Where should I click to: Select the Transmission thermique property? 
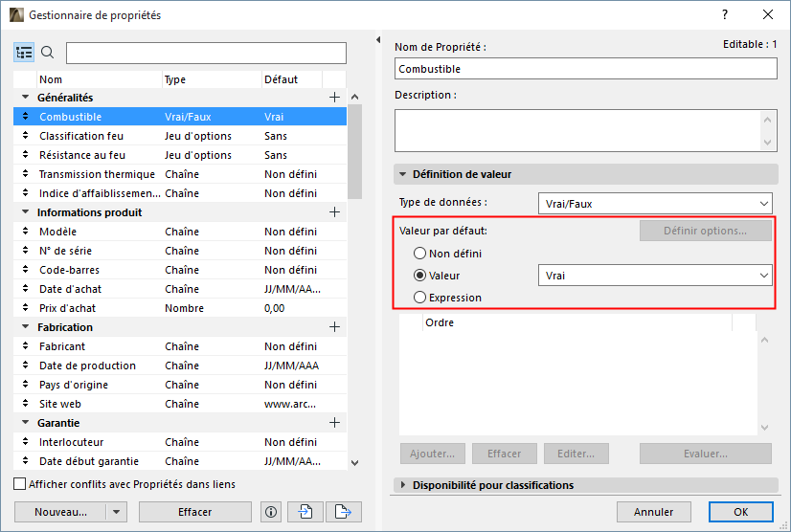point(180,174)
